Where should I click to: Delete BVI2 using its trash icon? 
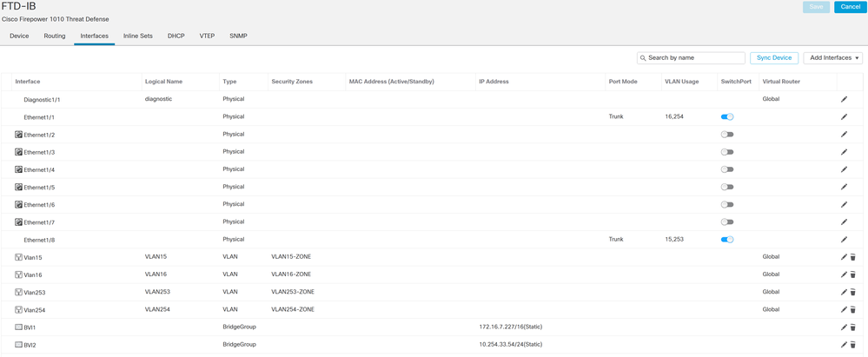tap(853, 344)
